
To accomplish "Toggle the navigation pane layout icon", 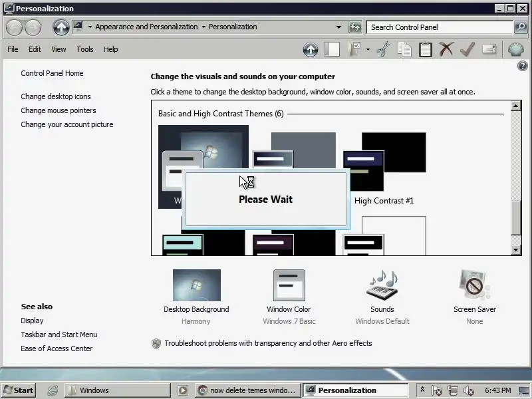I will coord(331,49).
